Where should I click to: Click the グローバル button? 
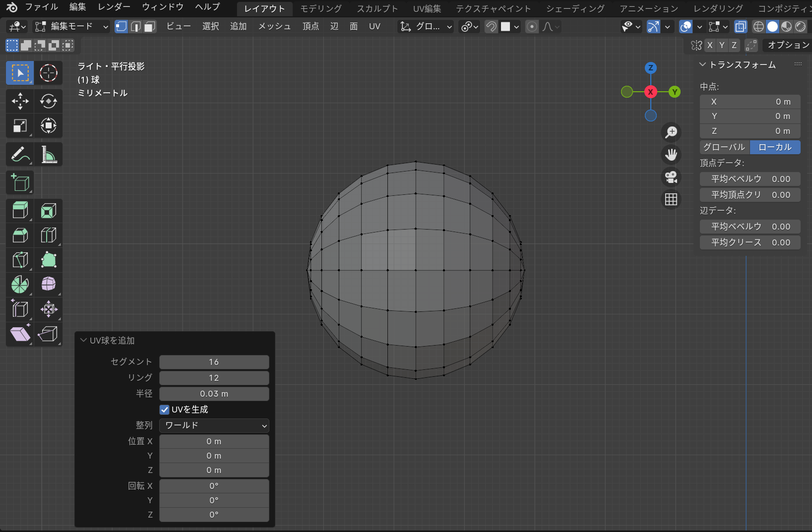(x=724, y=147)
